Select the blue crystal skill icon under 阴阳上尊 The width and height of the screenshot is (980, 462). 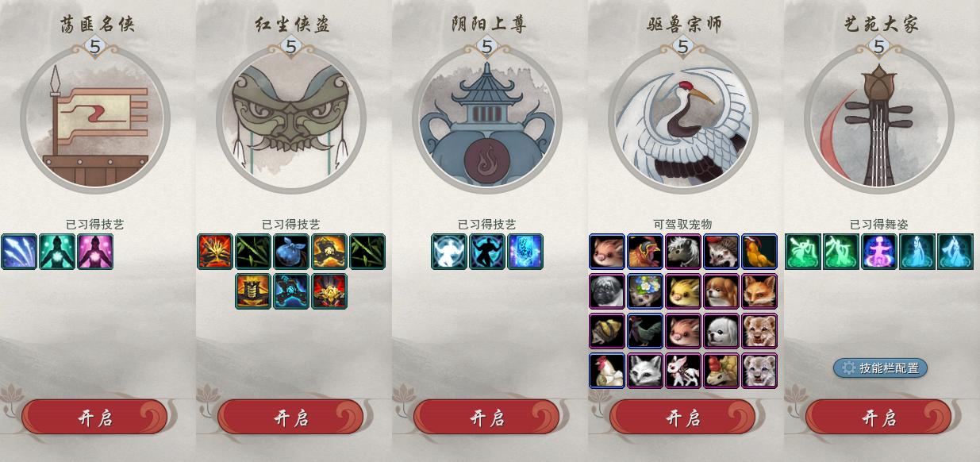[525, 252]
